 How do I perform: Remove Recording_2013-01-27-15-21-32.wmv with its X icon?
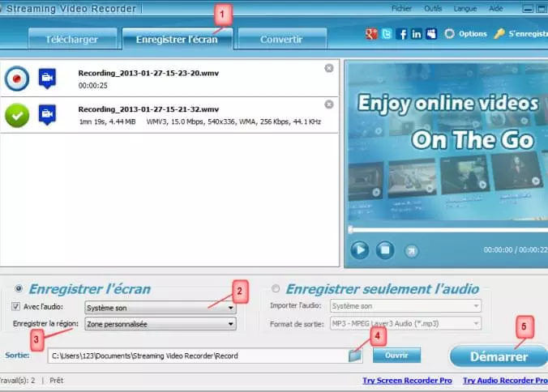tap(329, 104)
